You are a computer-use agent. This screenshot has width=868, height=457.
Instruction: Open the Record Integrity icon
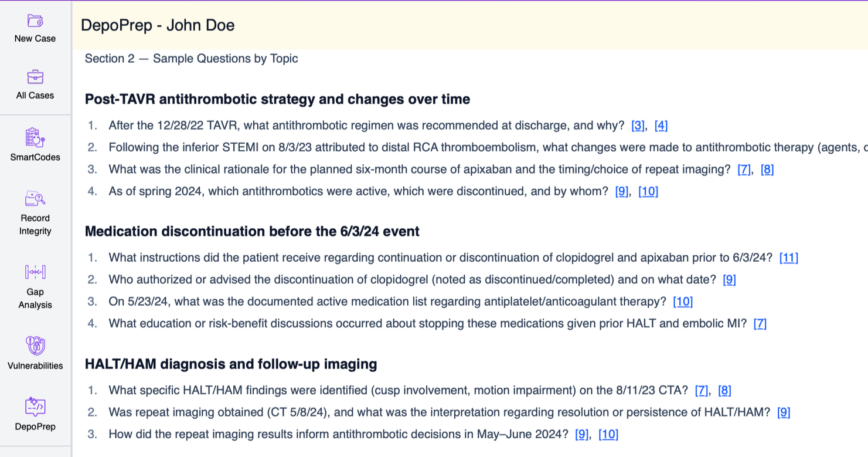pyautogui.click(x=35, y=198)
